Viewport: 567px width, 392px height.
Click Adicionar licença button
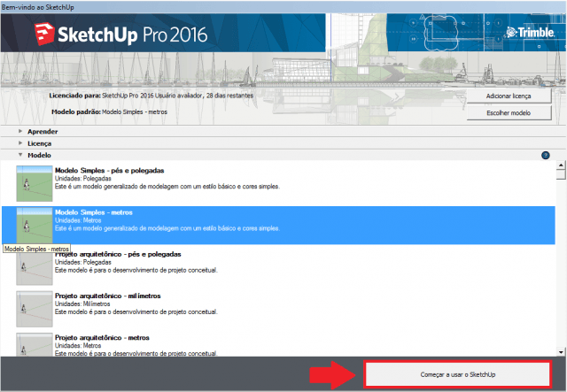point(509,96)
